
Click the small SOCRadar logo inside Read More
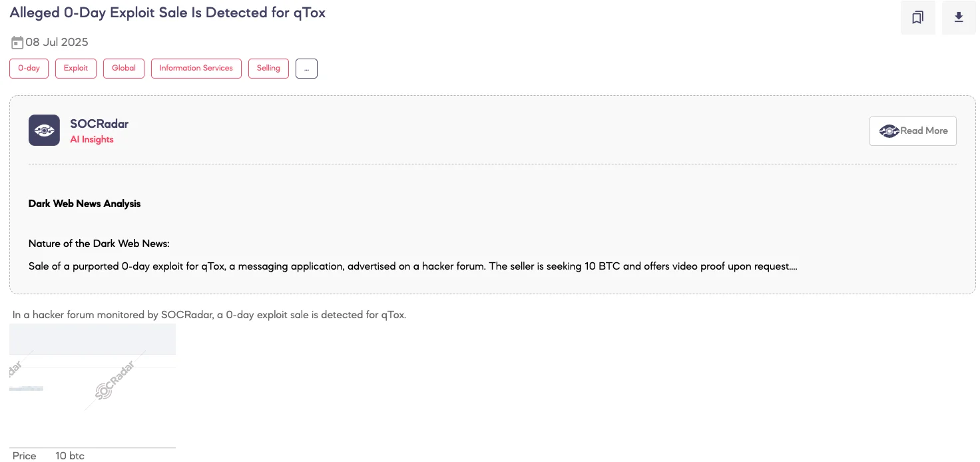click(x=889, y=131)
